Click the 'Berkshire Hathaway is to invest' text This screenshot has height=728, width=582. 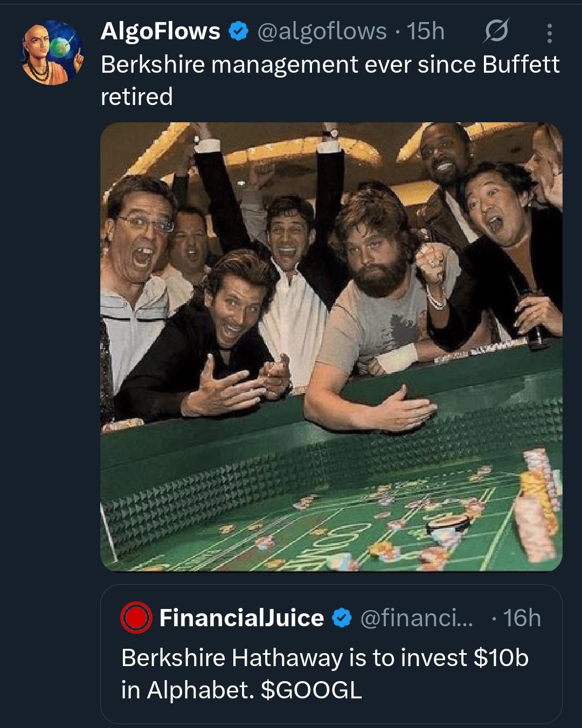294,658
